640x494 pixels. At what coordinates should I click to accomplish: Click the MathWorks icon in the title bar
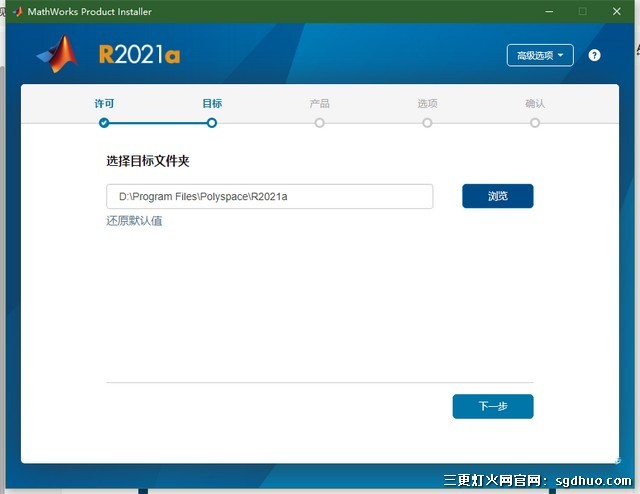(x=18, y=11)
